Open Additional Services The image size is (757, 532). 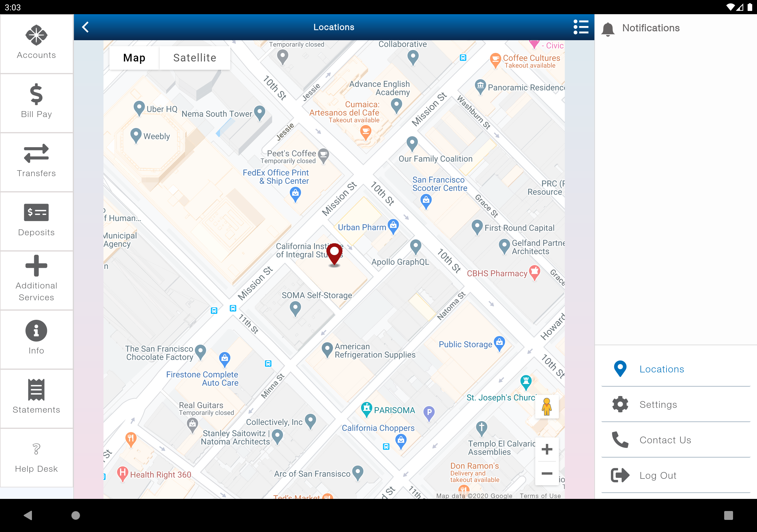[x=36, y=280]
